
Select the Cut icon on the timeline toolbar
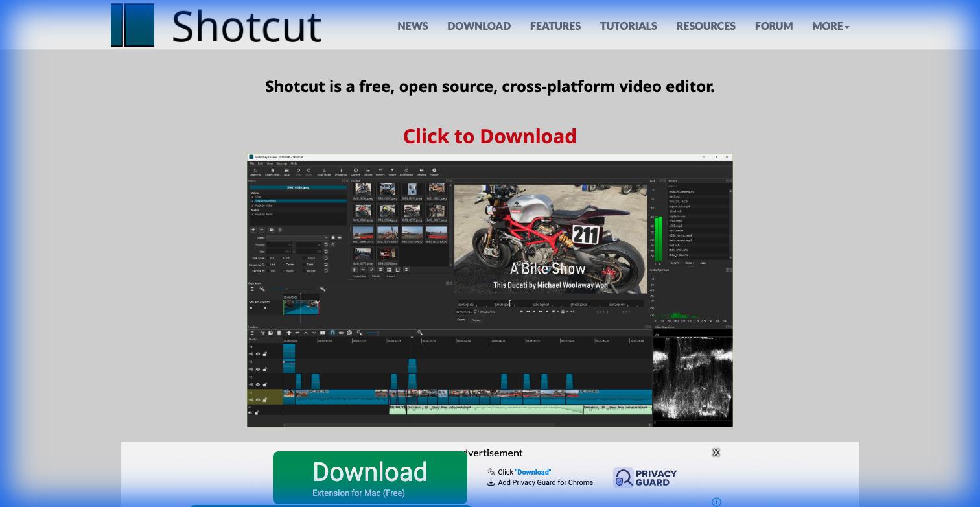click(x=262, y=333)
